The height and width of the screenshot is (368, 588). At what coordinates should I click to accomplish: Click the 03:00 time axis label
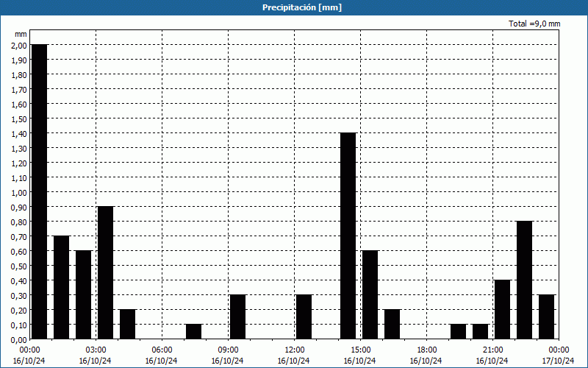(96, 350)
